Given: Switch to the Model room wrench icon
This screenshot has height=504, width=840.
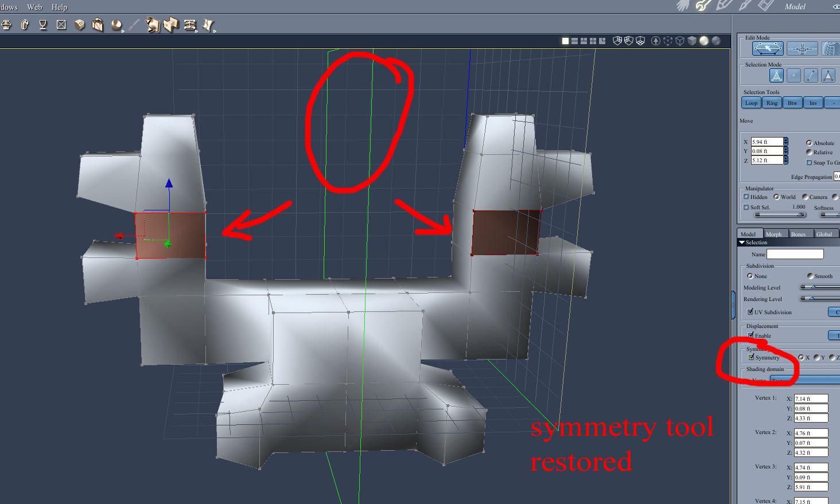Looking at the screenshot, I should coord(703,6).
